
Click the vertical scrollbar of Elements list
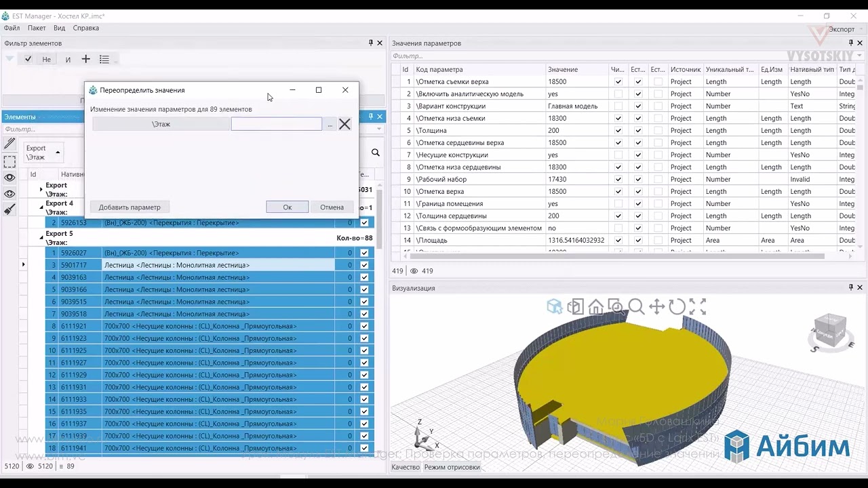(380, 218)
